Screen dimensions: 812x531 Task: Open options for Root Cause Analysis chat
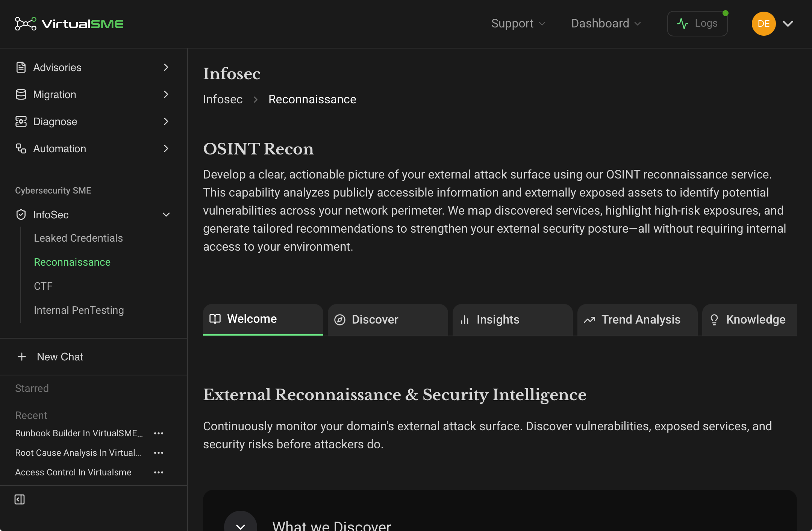[159, 453]
